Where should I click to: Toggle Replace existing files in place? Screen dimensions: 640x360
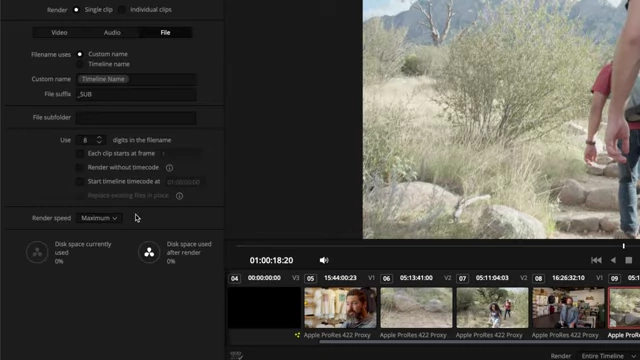(x=80, y=196)
